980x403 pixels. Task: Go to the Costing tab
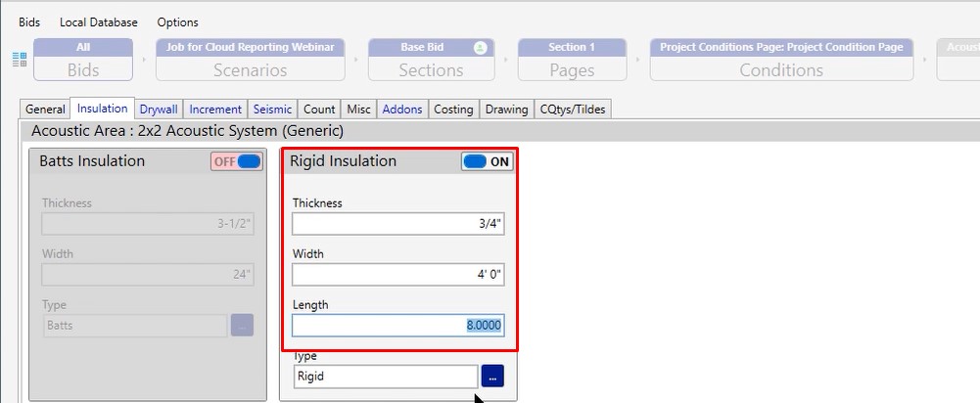click(453, 110)
